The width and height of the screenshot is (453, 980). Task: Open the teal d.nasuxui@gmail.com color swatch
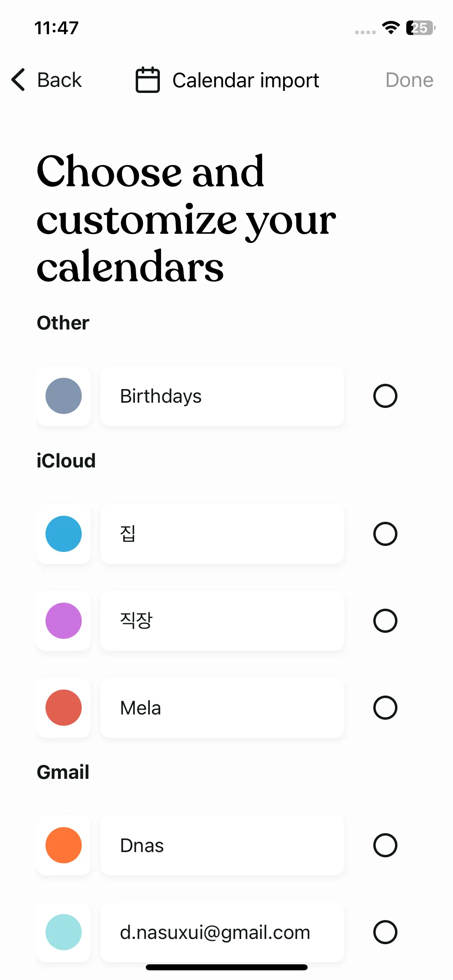[x=64, y=932]
